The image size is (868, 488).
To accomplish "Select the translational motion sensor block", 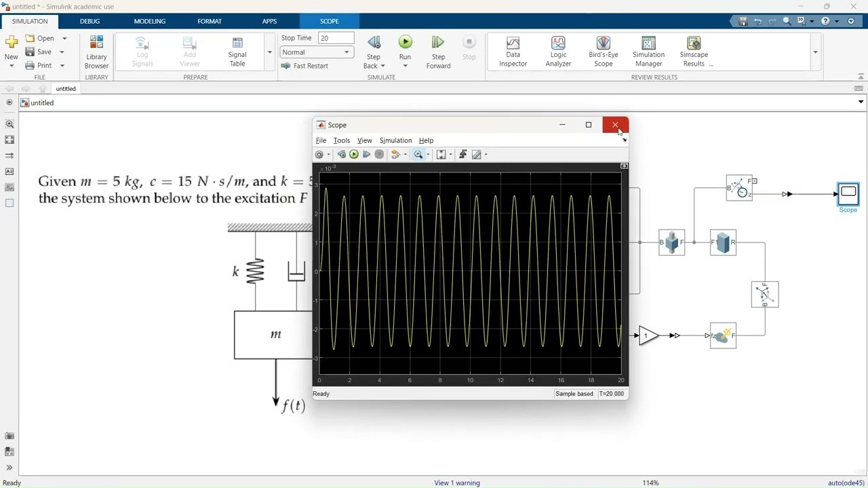I will coord(739,188).
